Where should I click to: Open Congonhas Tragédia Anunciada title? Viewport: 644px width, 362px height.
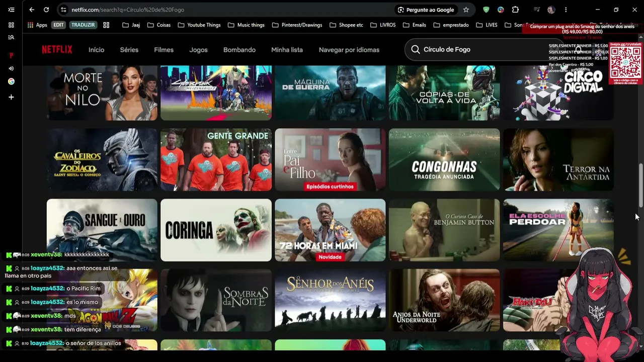[444, 160]
